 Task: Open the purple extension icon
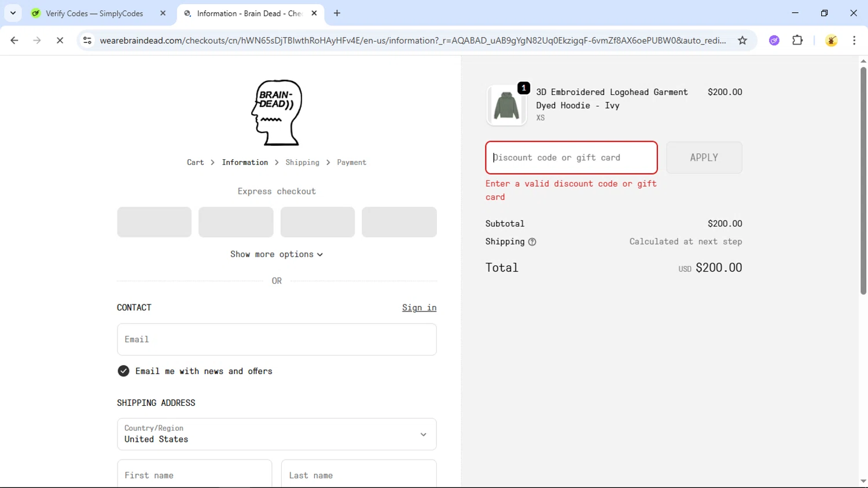(774, 41)
